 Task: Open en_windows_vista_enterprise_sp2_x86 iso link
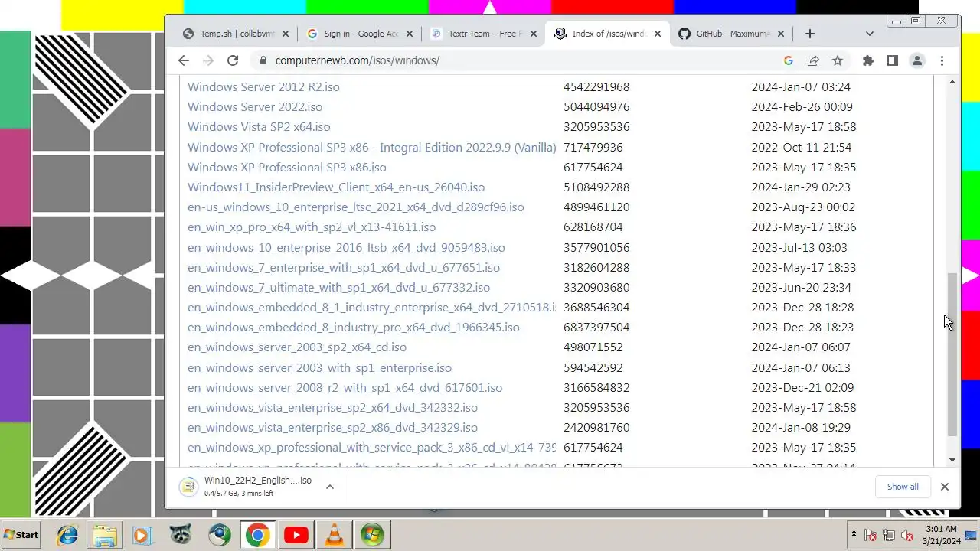pos(332,427)
